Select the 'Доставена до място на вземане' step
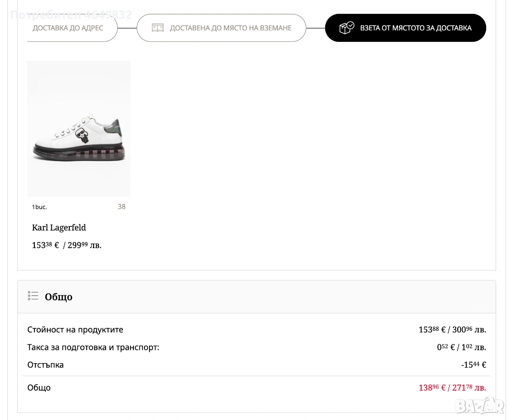 coord(221,28)
